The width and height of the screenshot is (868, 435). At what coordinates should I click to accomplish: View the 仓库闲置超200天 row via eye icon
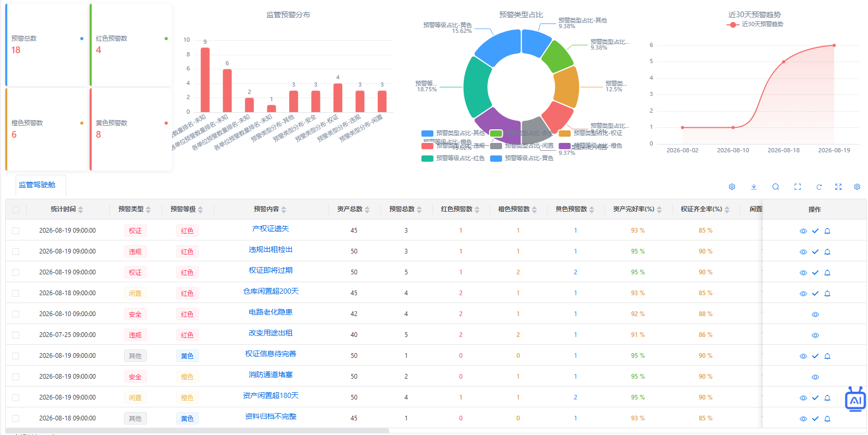pos(803,294)
